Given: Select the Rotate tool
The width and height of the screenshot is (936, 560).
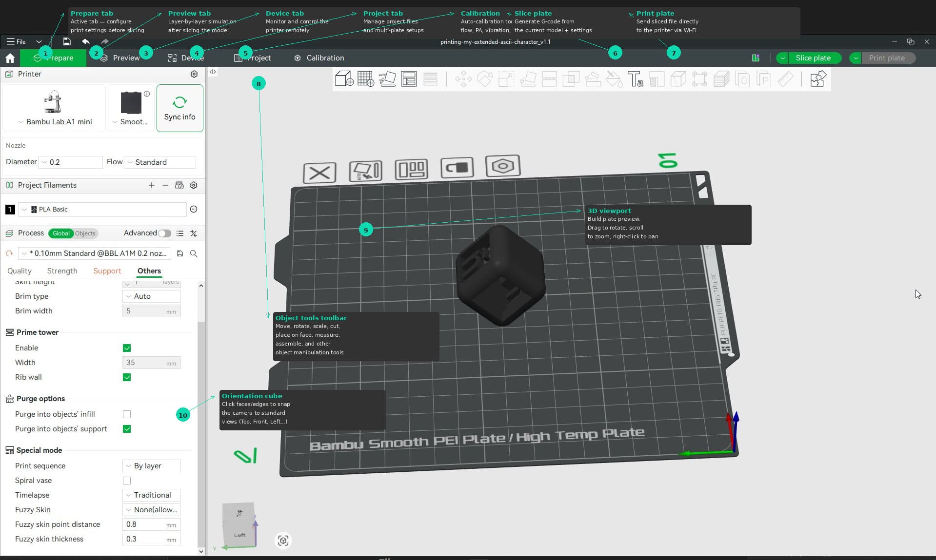Looking at the screenshot, I should coord(484,79).
